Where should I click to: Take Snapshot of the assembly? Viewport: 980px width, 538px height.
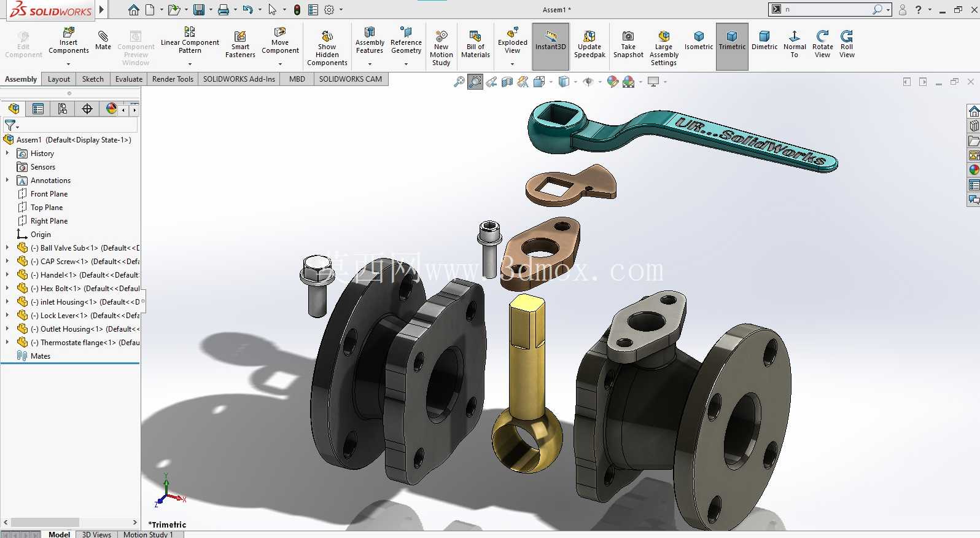628,44
